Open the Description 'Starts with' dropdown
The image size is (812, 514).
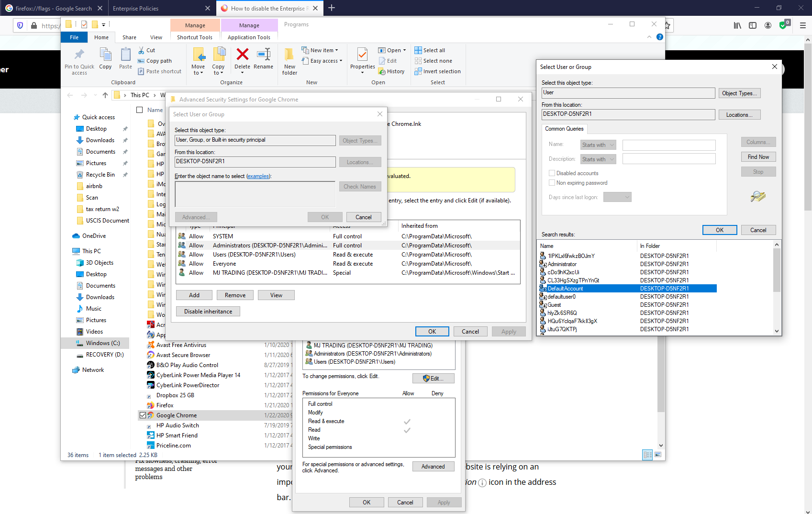click(598, 159)
